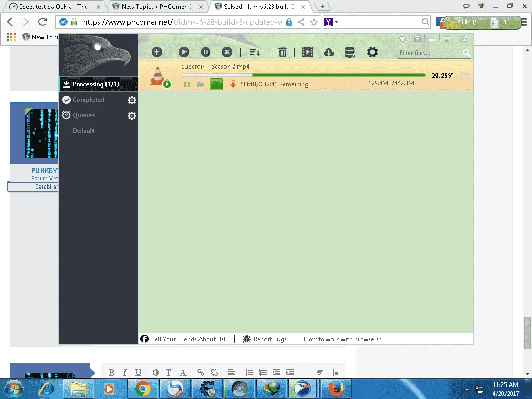The height and width of the screenshot is (399, 532).
Task: Launch Firefox from the taskbar
Action: (x=336, y=389)
